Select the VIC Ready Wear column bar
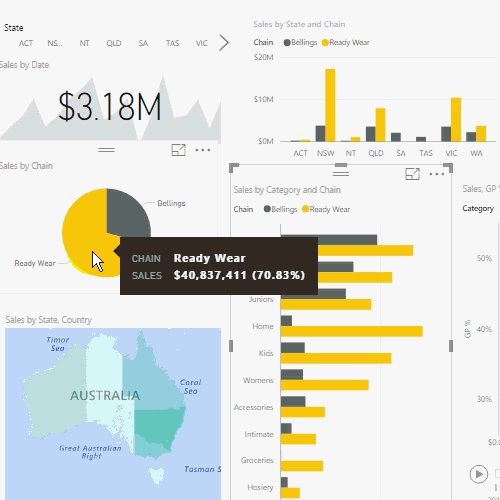The image size is (500, 500). pyautogui.click(x=456, y=120)
